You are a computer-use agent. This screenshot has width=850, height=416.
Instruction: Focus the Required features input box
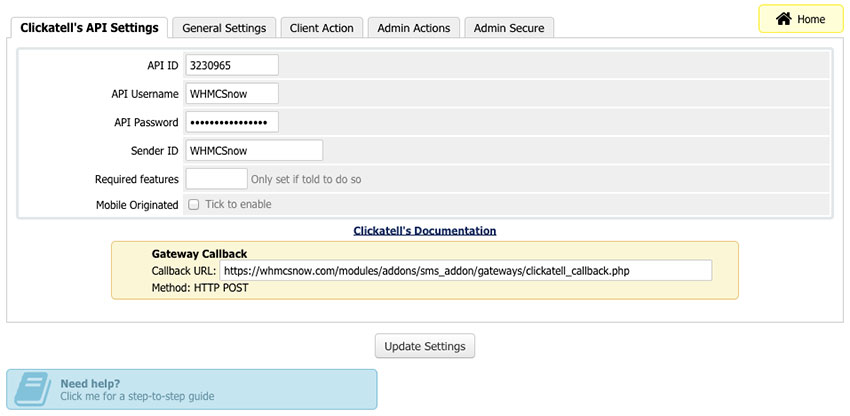click(x=216, y=179)
